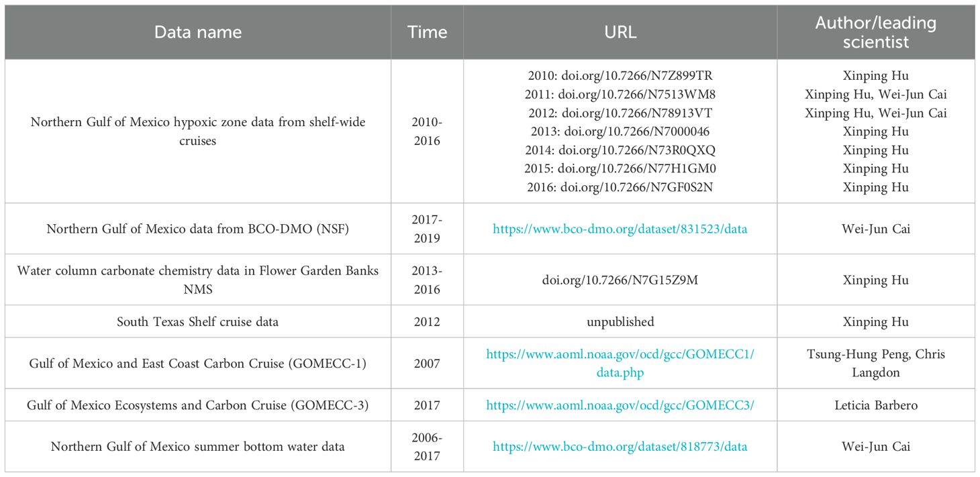Open the BCO-DMO dataset 818773 link
The image size is (980, 477).
pyautogui.click(x=620, y=446)
